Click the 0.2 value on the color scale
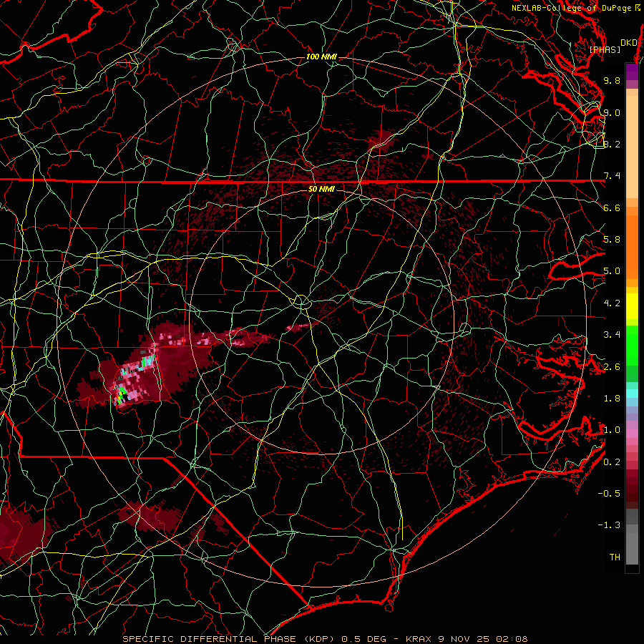This screenshot has height=644, width=644. click(x=612, y=462)
